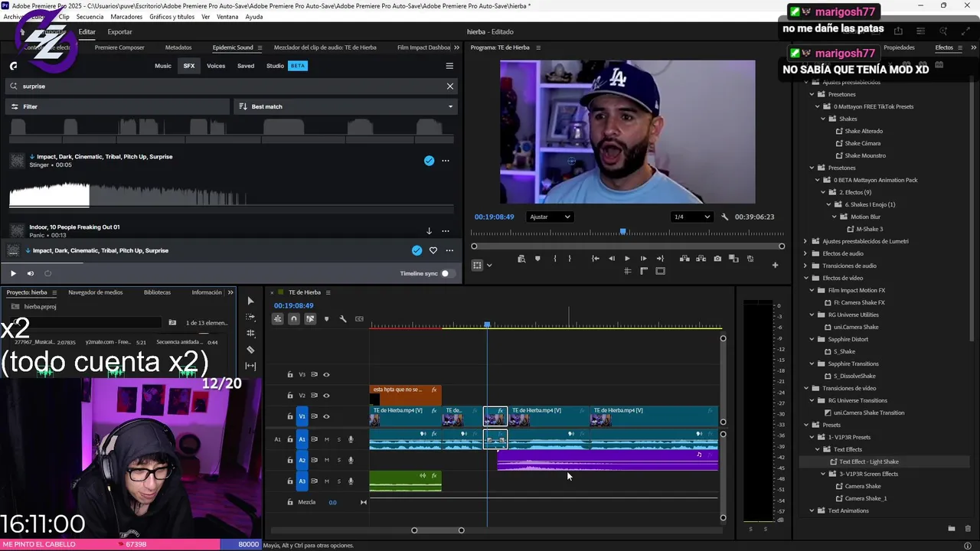
Task: Click waveform of Impact Dark Cinematic stinger
Action: [x=230, y=194]
